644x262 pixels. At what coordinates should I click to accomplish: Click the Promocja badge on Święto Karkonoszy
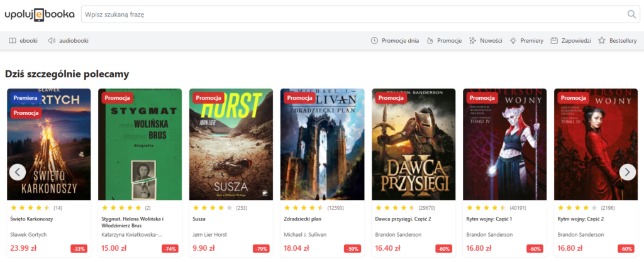coord(26,112)
